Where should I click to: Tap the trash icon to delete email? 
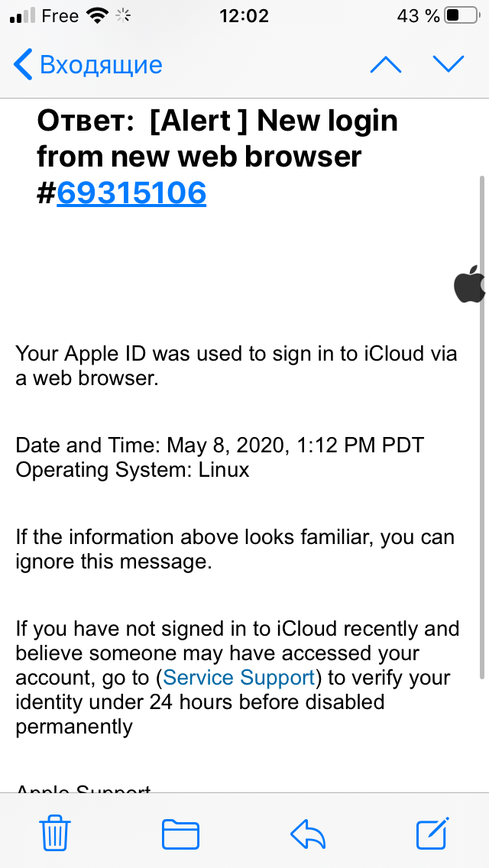[x=55, y=833]
